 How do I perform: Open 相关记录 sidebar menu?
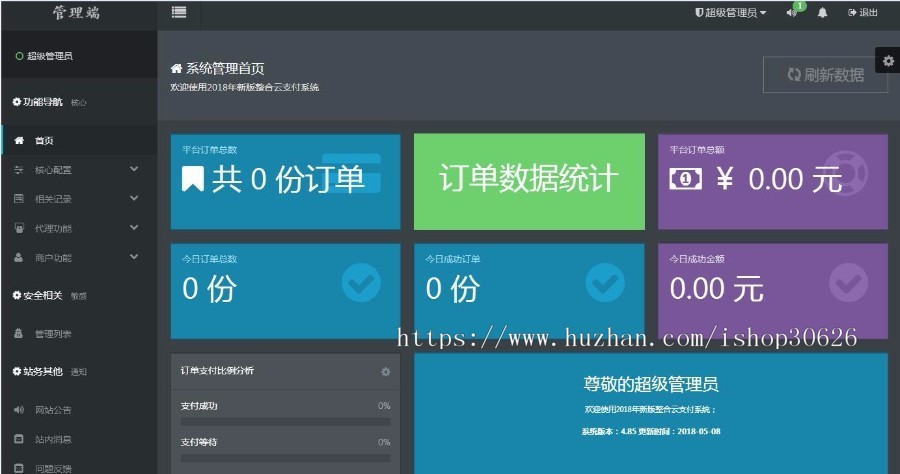coord(79,199)
